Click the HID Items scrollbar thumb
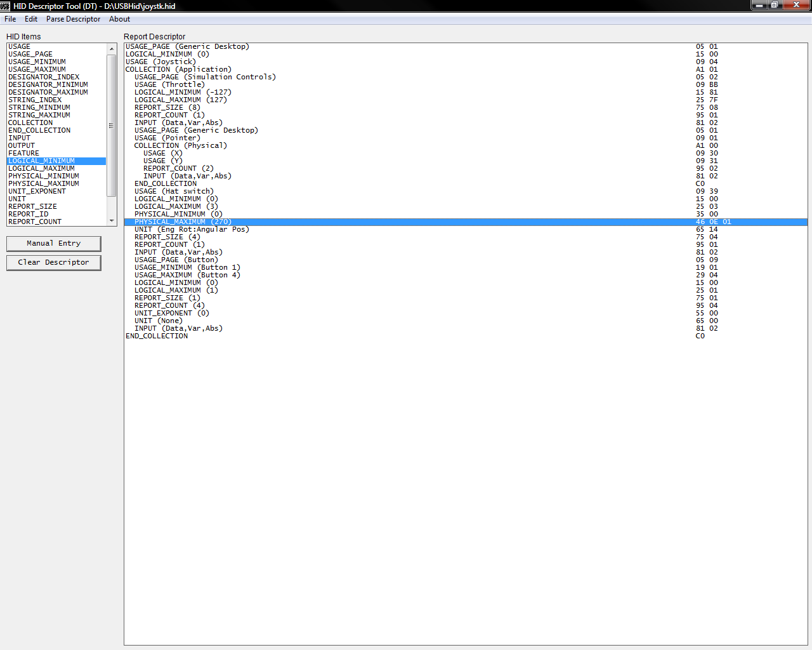The image size is (812, 650). pos(112,126)
